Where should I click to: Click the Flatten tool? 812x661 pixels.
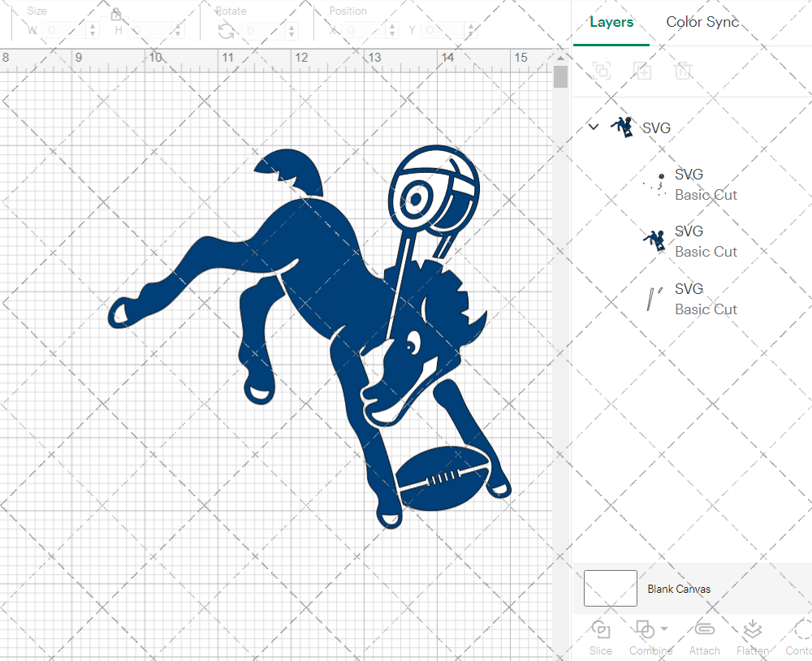coord(753,637)
